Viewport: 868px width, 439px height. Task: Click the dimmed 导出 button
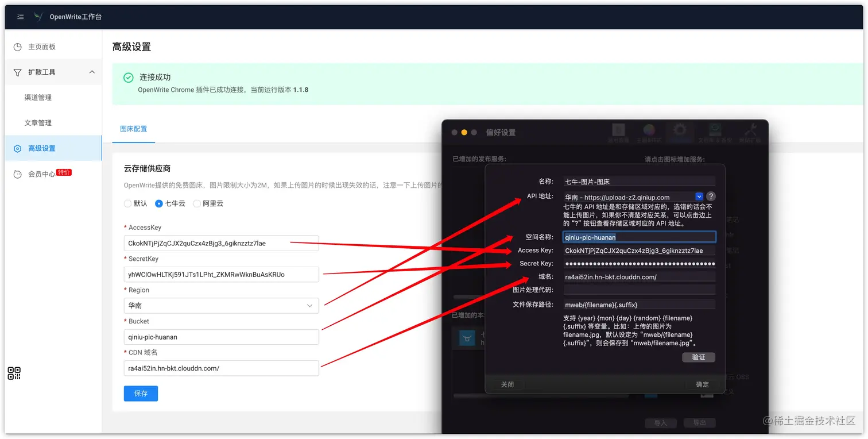pyautogui.click(x=699, y=423)
